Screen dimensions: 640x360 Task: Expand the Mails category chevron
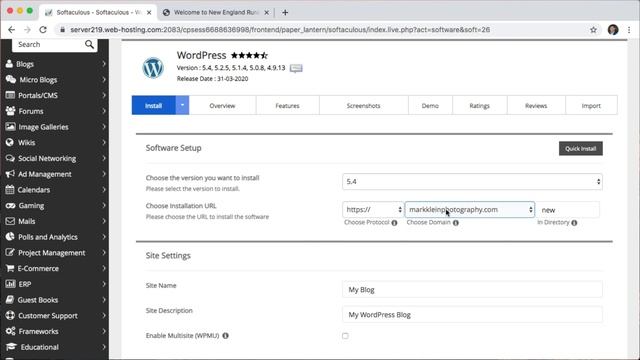click(x=104, y=221)
